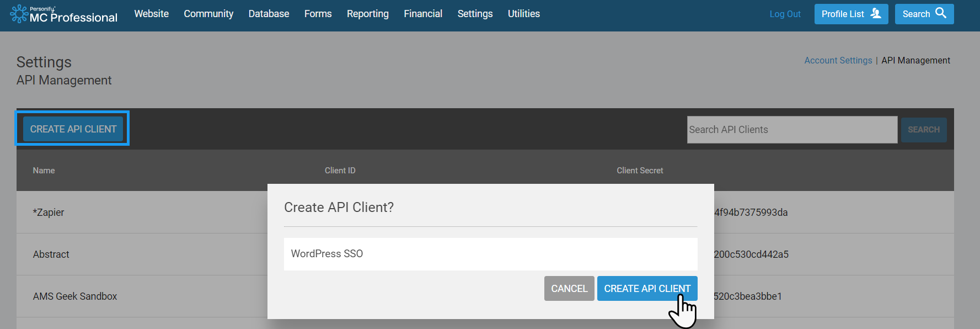Open the Community menu
The height and width of the screenshot is (329, 980).
point(208,14)
